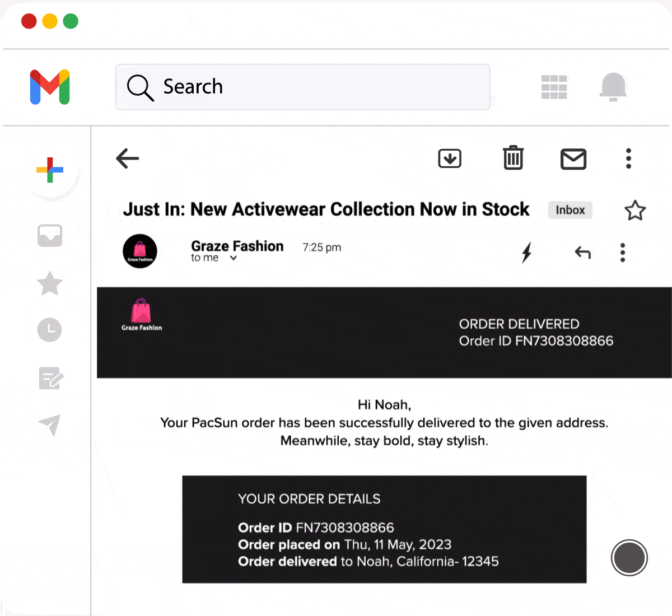The height and width of the screenshot is (616, 672).
Task: Go back with the left arrow
Action: click(127, 158)
